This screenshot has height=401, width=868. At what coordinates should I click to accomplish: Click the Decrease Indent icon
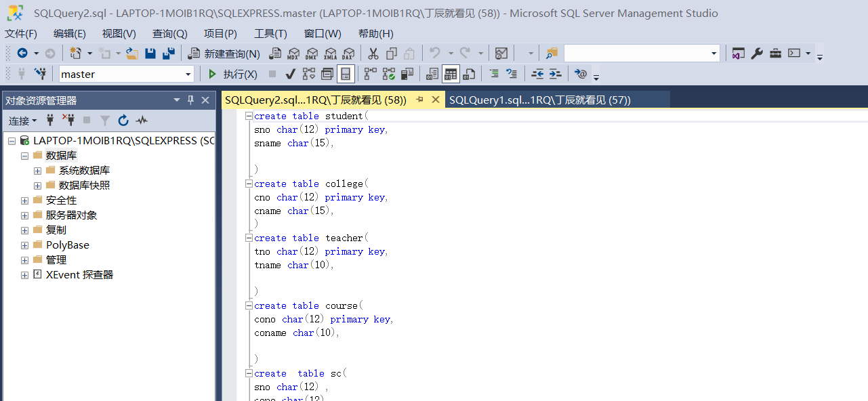[x=537, y=74]
